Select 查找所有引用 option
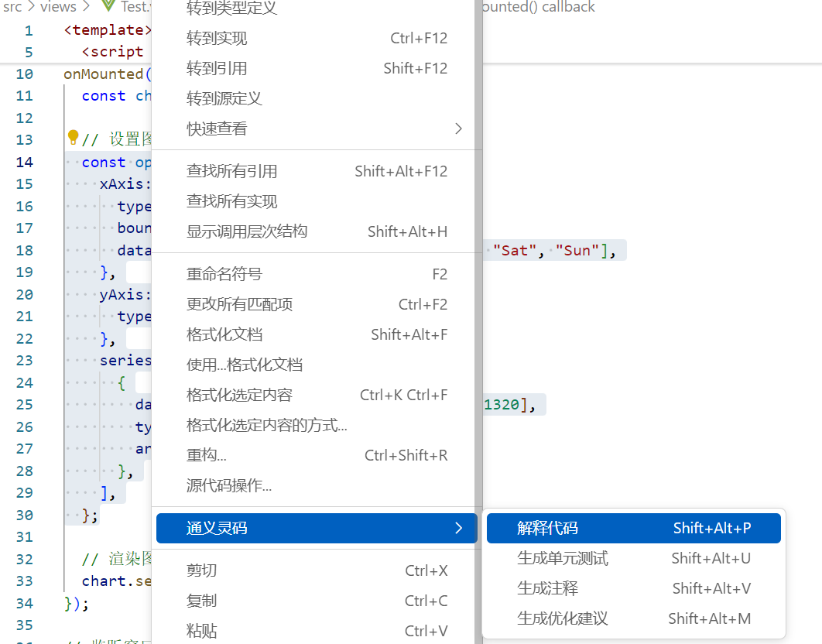822x644 pixels. point(317,171)
